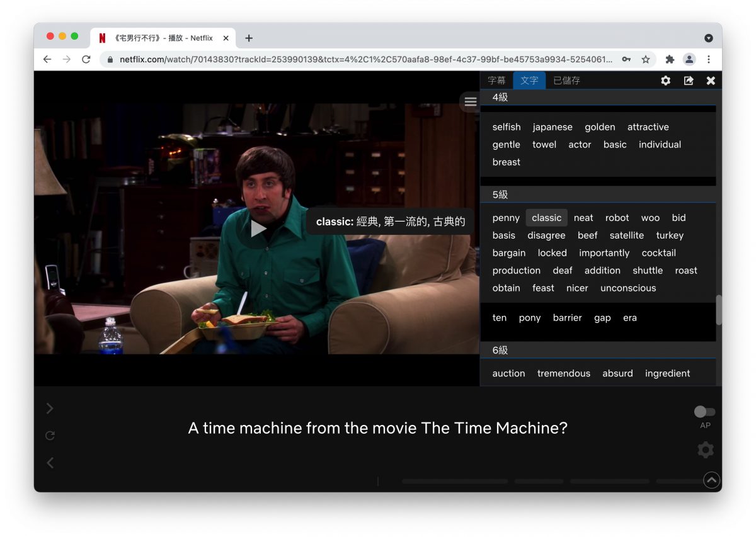
Task: Play the video with center play button
Action: point(258,229)
